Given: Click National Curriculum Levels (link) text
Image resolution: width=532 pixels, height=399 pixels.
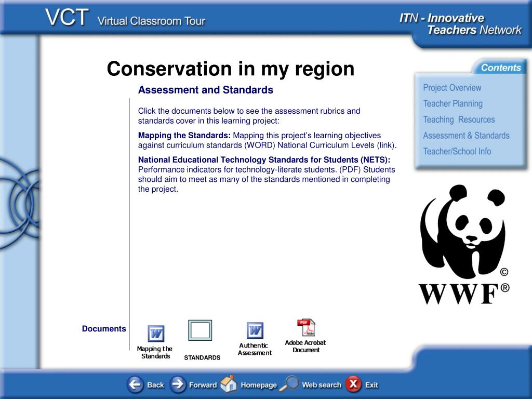Looking at the screenshot, I should coord(337,145).
